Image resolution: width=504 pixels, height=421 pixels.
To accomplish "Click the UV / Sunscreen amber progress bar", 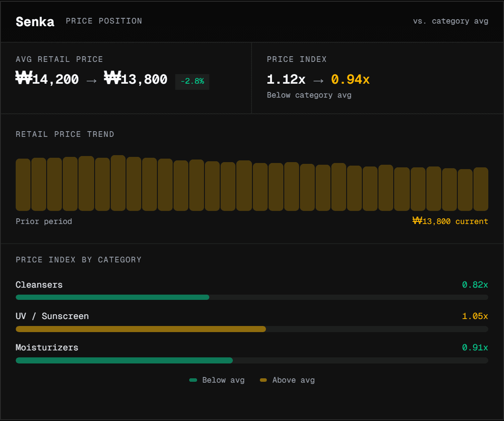I will coord(141,329).
